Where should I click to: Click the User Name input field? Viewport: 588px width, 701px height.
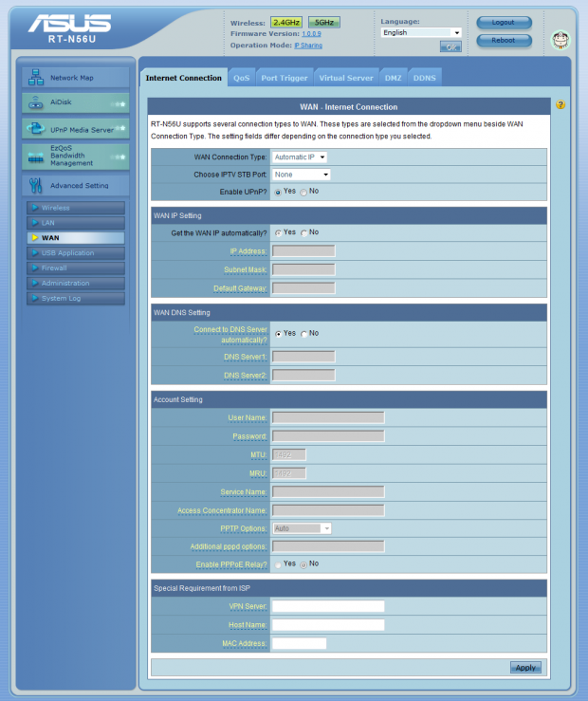[328, 417]
